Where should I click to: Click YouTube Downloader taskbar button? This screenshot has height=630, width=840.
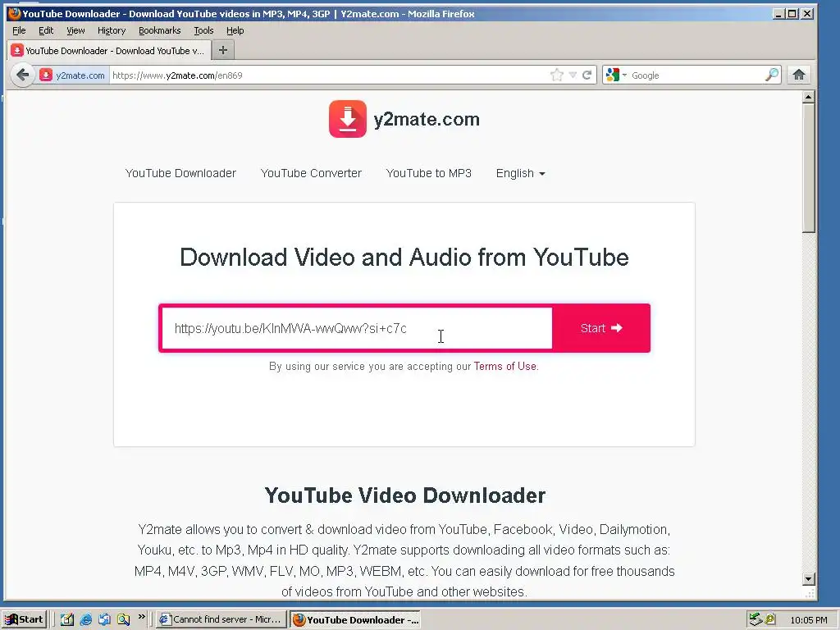click(356, 620)
